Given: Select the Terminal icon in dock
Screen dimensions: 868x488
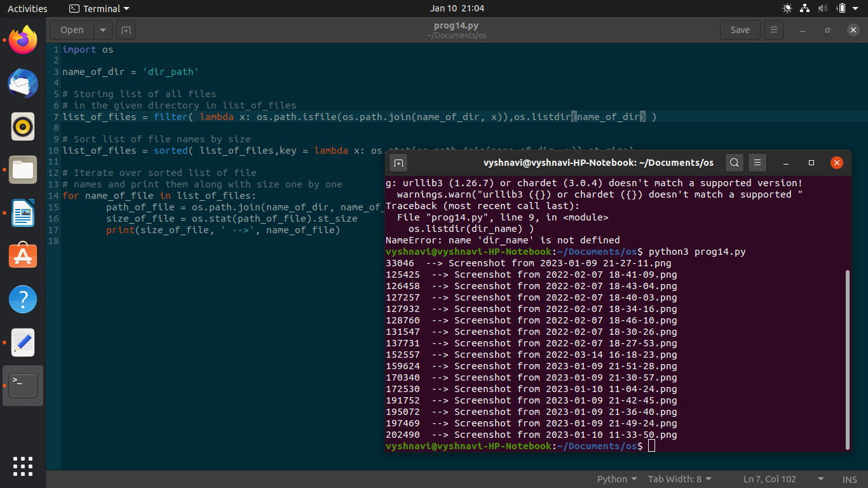Looking at the screenshot, I should 23,386.
